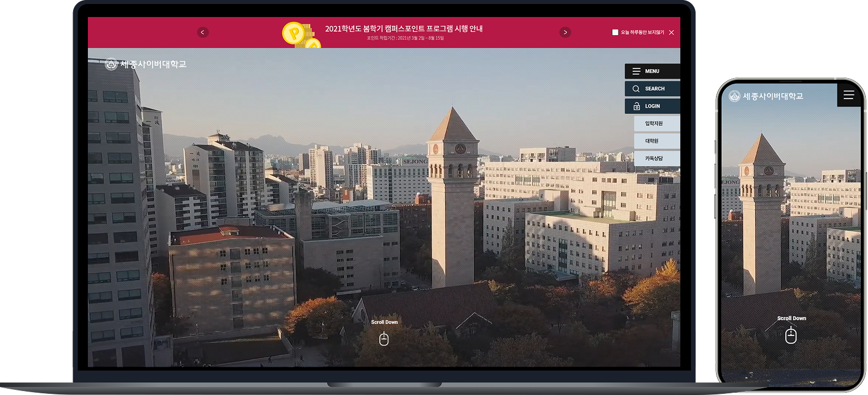
Task: Click the 포인트 적립기간 subtitle text
Action: point(405,39)
